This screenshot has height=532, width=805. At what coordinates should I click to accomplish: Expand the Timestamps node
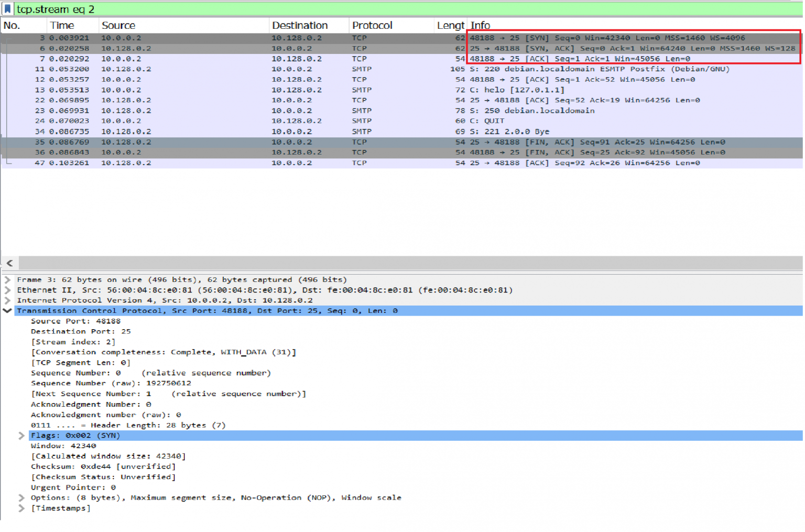coord(21,508)
